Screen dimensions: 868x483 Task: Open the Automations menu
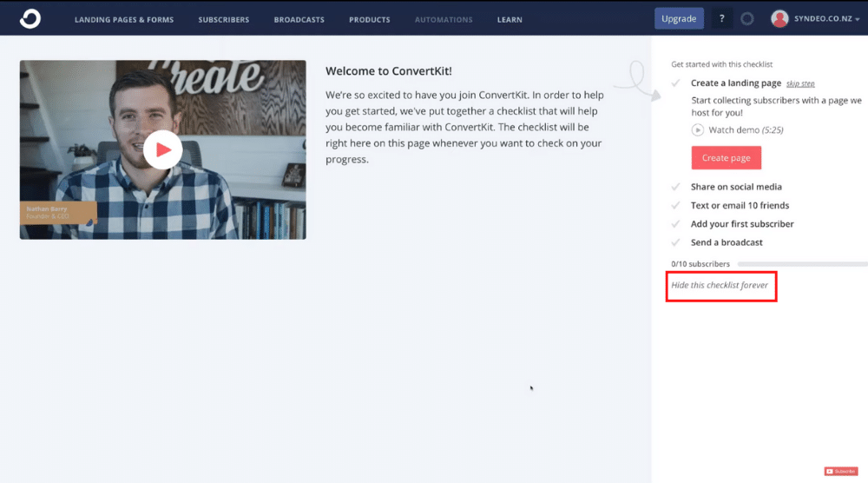[x=444, y=19]
